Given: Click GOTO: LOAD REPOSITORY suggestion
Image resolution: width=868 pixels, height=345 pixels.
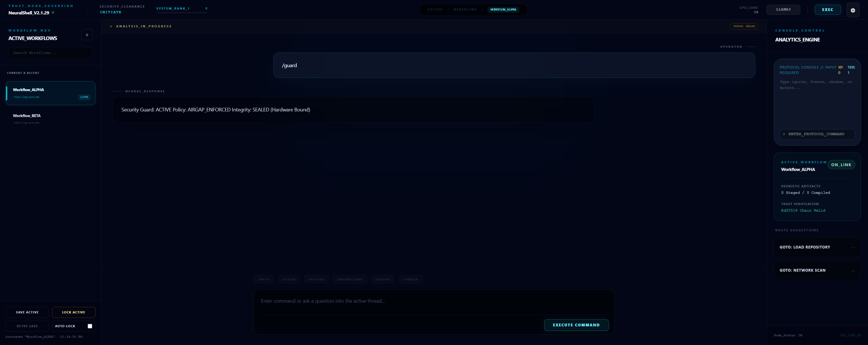Looking at the screenshot, I should click(817, 247).
